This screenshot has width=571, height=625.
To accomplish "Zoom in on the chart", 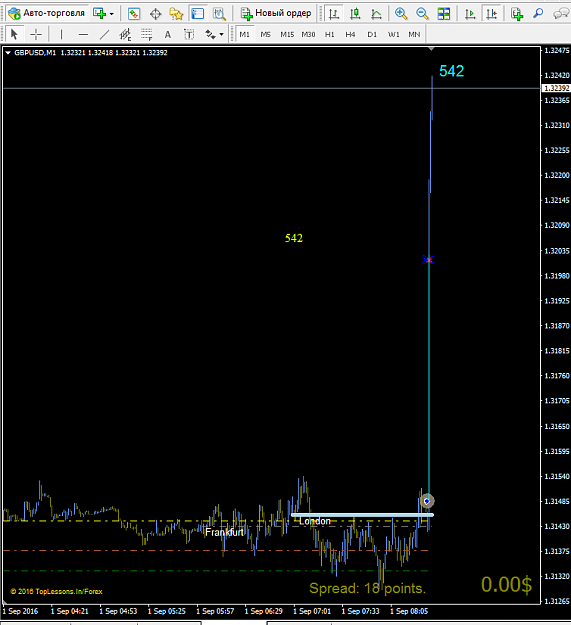I will [x=401, y=14].
